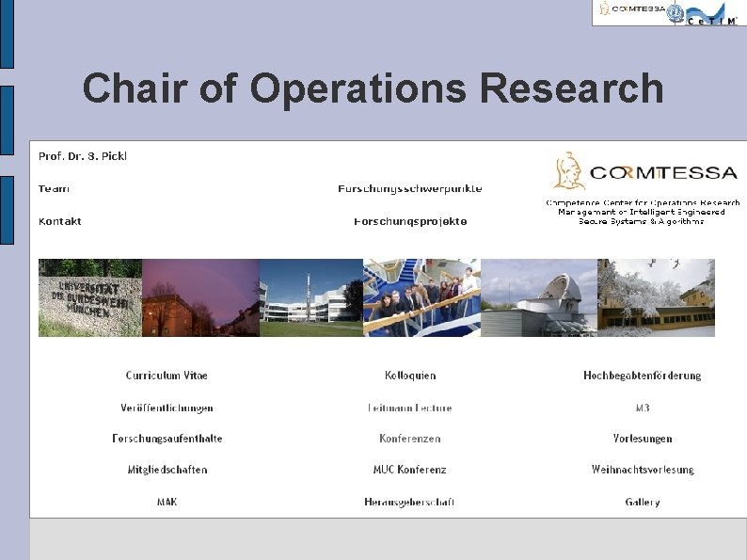Image resolution: width=747 pixels, height=560 pixels.
Task: Click the MAK link
Action: click(167, 502)
